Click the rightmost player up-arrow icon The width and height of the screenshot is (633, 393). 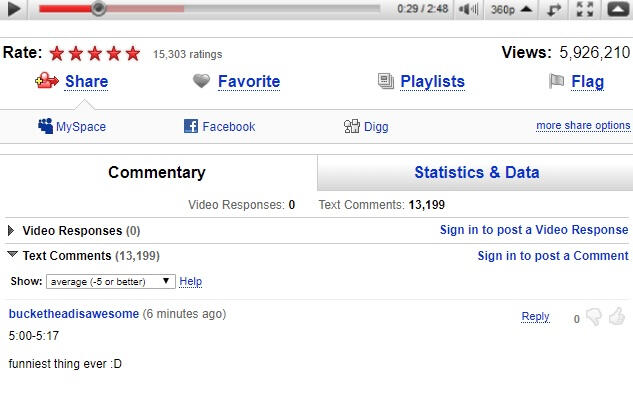tap(618, 9)
